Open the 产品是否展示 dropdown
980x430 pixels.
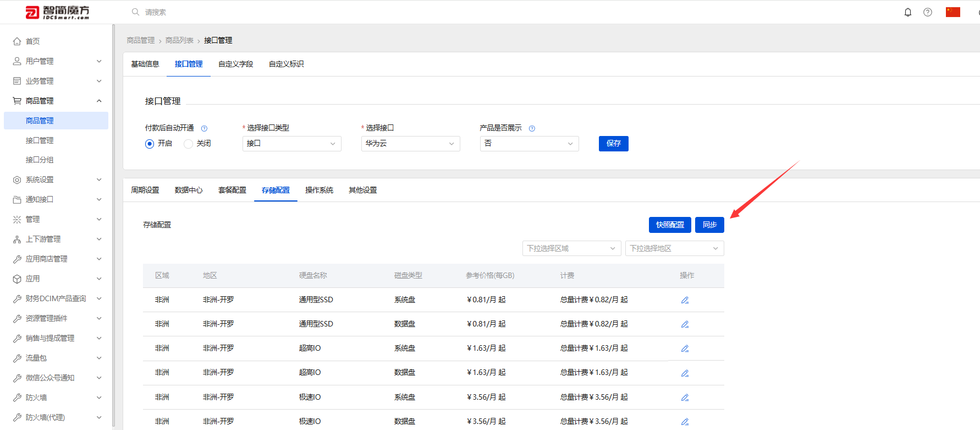pos(530,144)
